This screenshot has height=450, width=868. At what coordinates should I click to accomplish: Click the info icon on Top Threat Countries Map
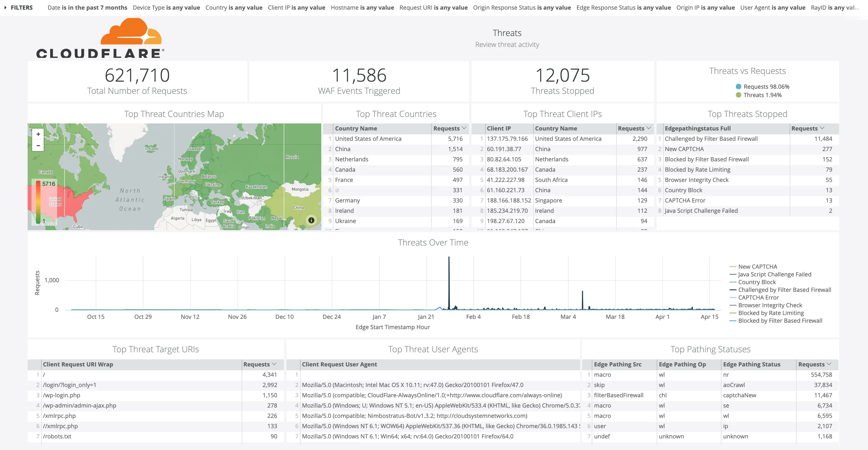311,221
